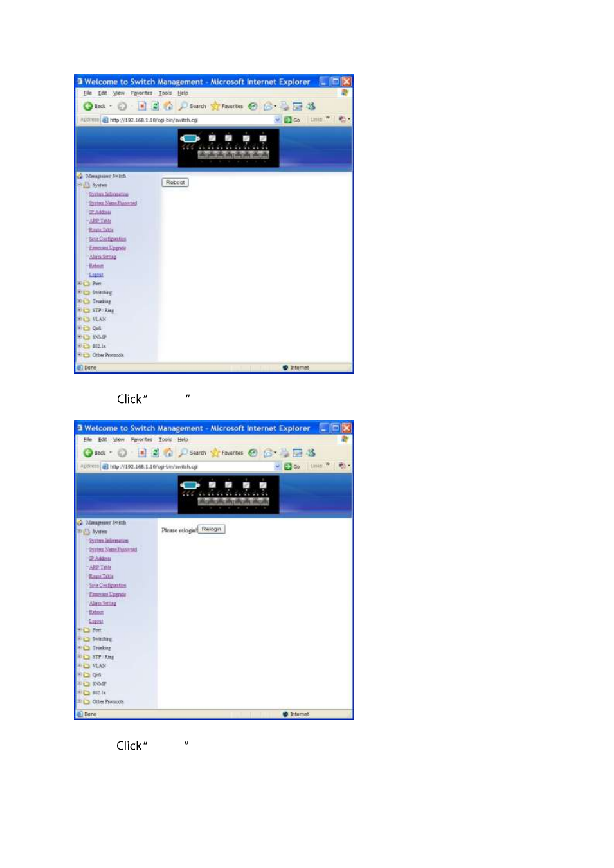Viewport: 614px width, 868px height.
Task: Open address bar dropdown in the Relogin window
Action: (x=278, y=466)
